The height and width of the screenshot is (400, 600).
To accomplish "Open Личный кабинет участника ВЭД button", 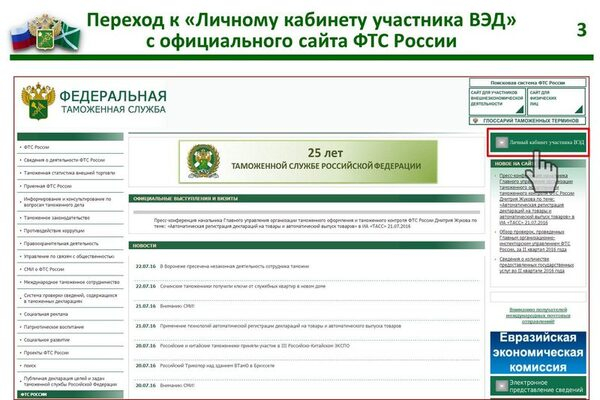I will (538, 143).
